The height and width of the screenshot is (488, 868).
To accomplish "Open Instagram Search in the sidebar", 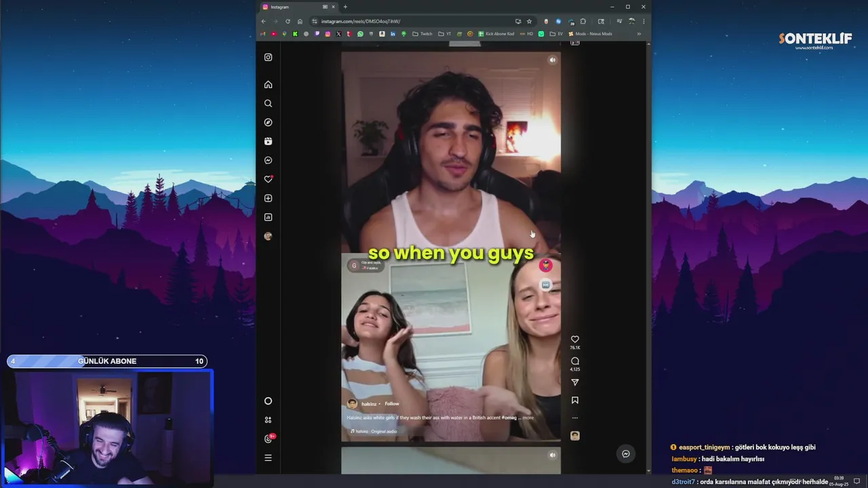I will pos(268,104).
